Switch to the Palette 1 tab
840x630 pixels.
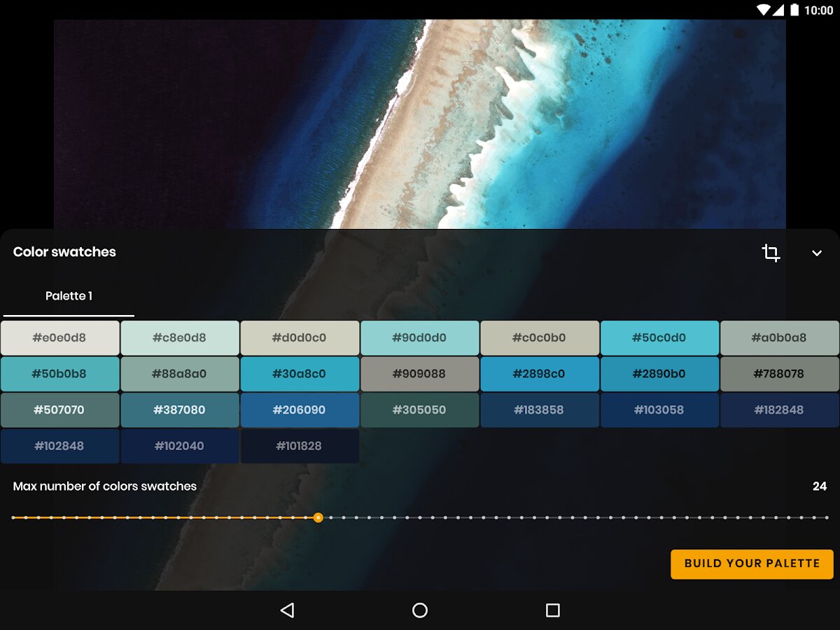click(x=69, y=296)
